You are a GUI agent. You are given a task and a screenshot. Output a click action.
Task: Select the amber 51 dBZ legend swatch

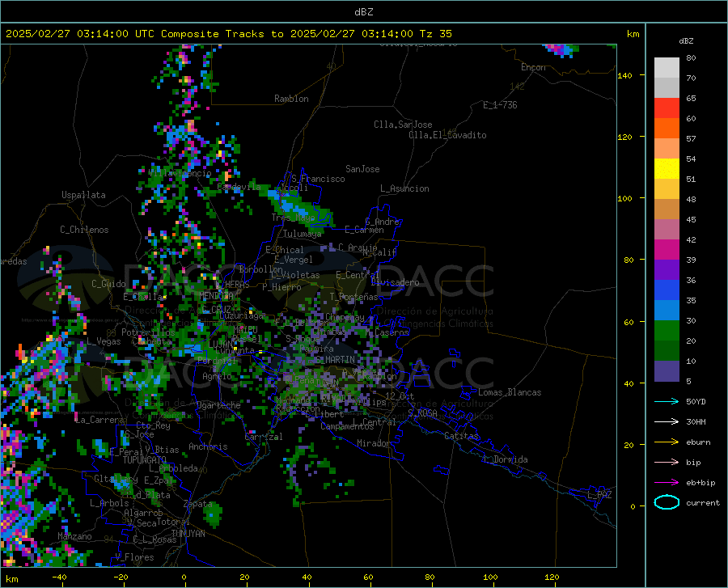click(667, 189)
